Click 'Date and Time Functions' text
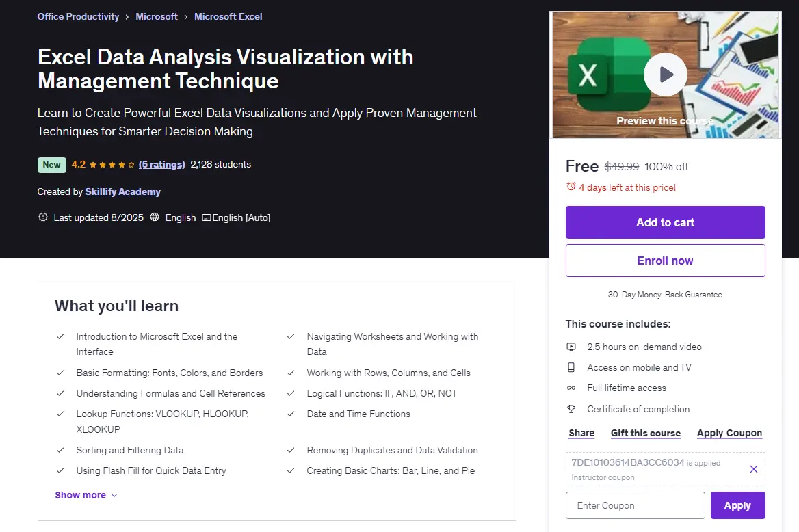This screenshot has width=799, height=532. (x=358, y=414)
